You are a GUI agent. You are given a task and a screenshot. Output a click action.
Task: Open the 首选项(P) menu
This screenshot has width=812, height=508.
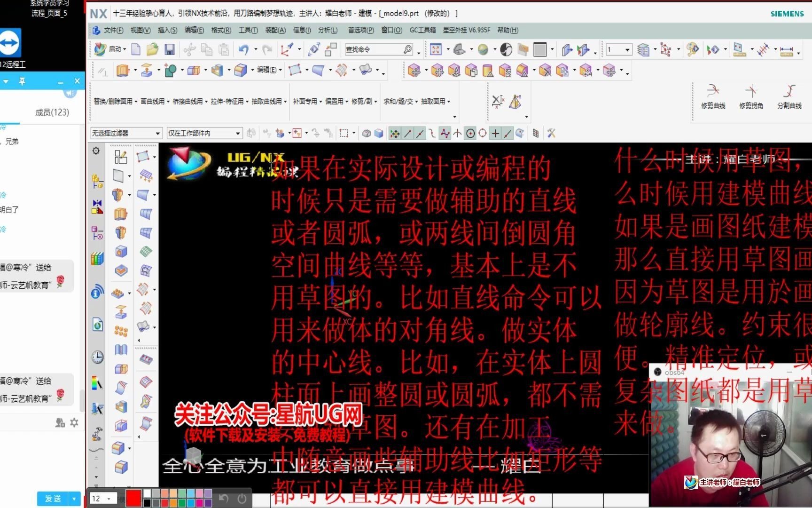pyautogui.click(x=361, y=30)
